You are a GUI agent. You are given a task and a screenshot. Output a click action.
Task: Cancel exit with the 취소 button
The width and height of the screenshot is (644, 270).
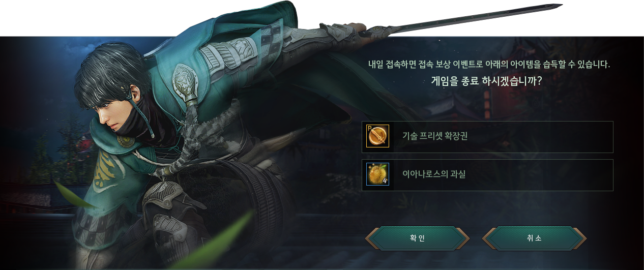(534, 238)
